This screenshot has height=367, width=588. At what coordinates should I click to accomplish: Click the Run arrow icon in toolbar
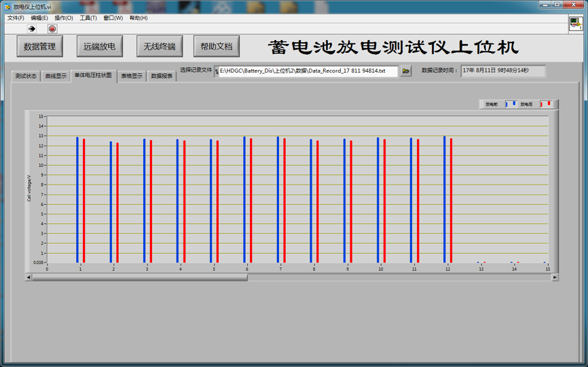click(32, 28)
